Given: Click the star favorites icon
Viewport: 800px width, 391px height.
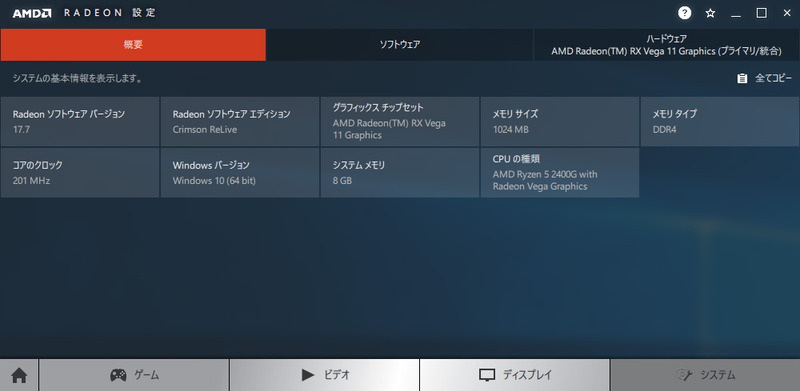Looking at the screenshot, I should (710, 14).
